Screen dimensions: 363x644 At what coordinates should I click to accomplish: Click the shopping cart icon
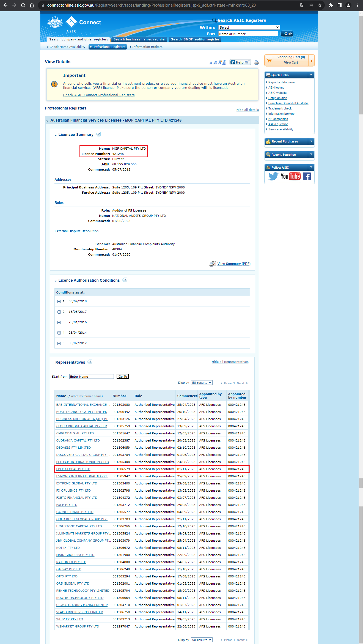(x=269, y=60)
